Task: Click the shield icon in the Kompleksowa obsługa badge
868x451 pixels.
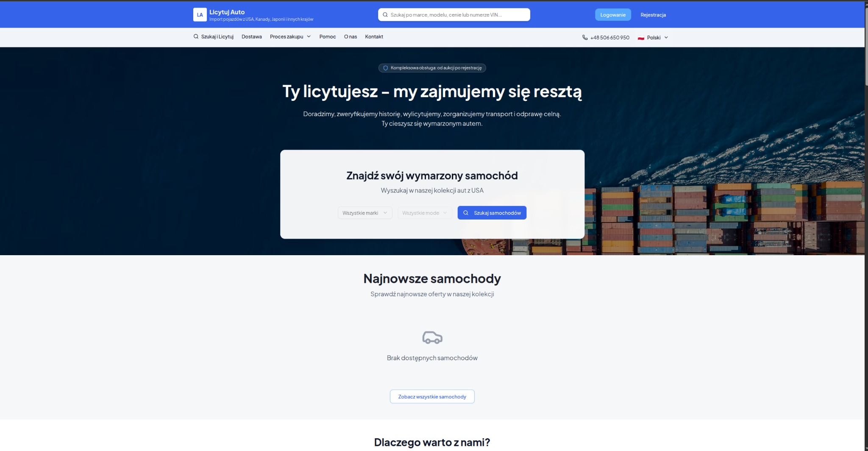Action: (385, 67)
